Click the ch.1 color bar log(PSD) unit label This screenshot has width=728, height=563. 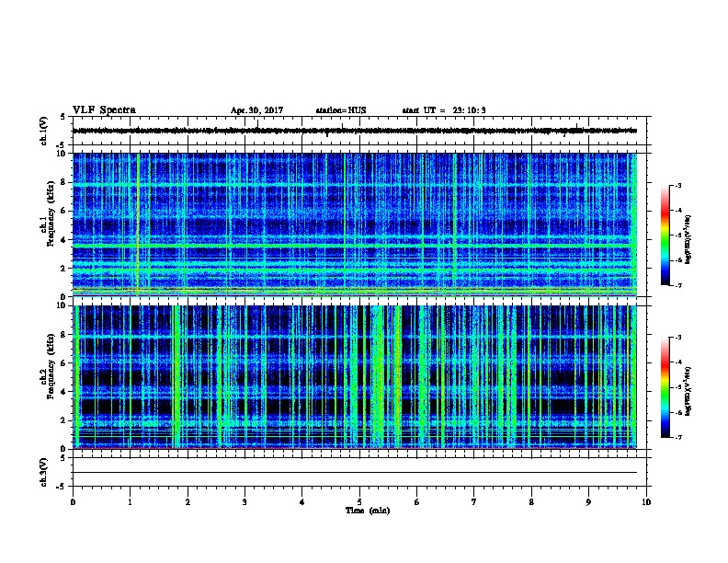point(688,240)
